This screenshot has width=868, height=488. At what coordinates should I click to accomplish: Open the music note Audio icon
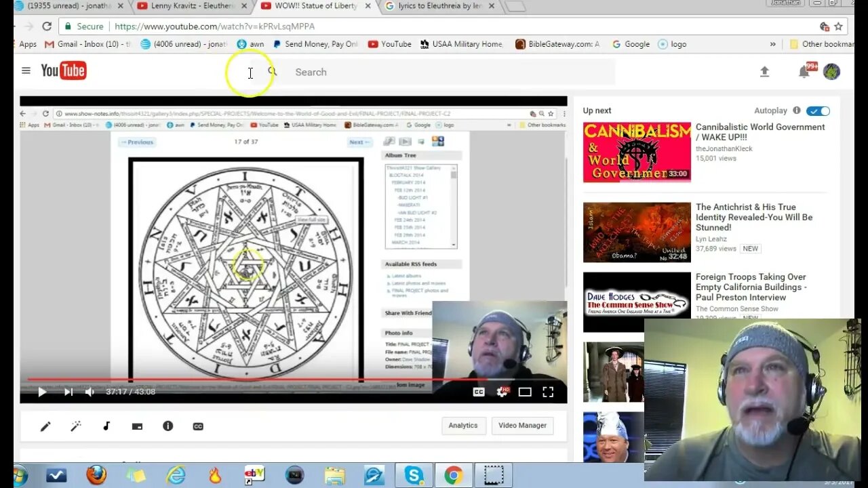click(x=106, y=426)
